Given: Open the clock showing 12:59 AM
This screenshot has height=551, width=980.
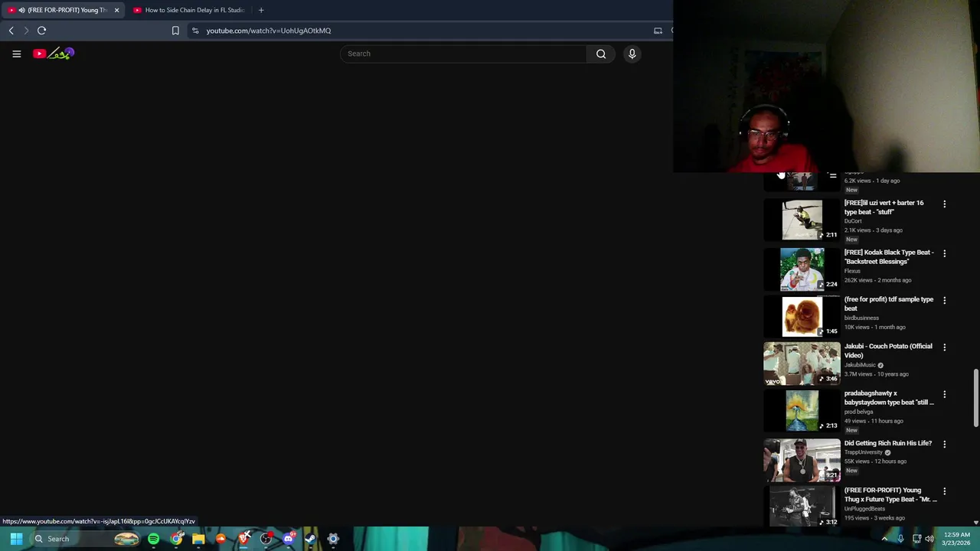Looking at the screenshot, I should pos(956,539).
